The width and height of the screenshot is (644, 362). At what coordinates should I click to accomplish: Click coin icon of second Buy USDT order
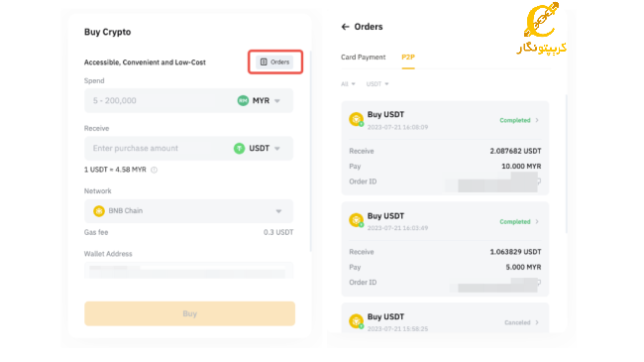click(356, 220)
